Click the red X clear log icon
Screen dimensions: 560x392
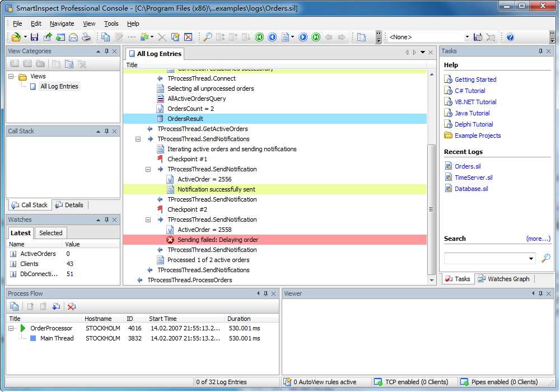click(188, 38)
